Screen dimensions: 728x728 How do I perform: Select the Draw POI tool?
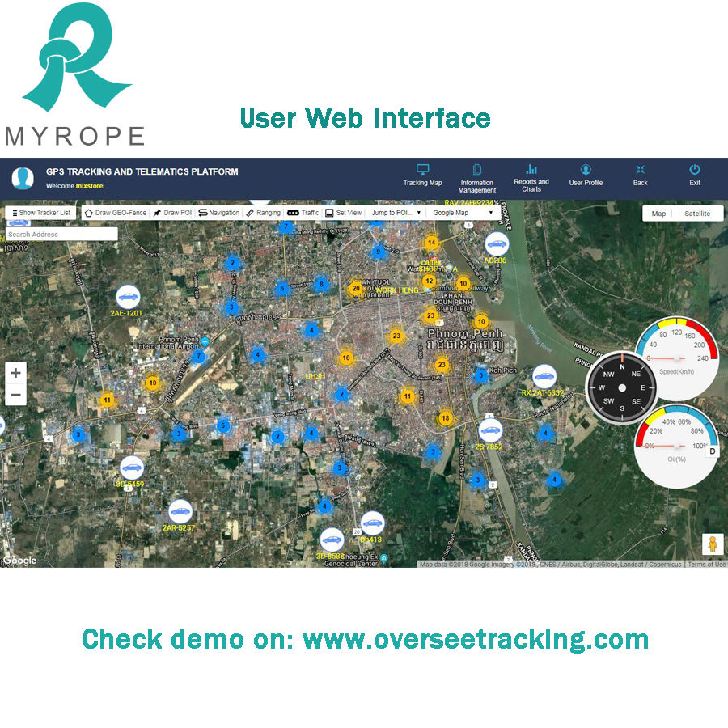pos(173,213)
